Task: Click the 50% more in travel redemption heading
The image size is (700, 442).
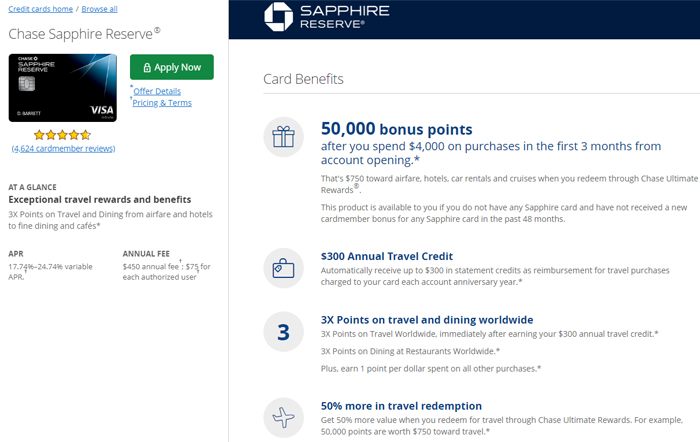Action: pos(401,406)
